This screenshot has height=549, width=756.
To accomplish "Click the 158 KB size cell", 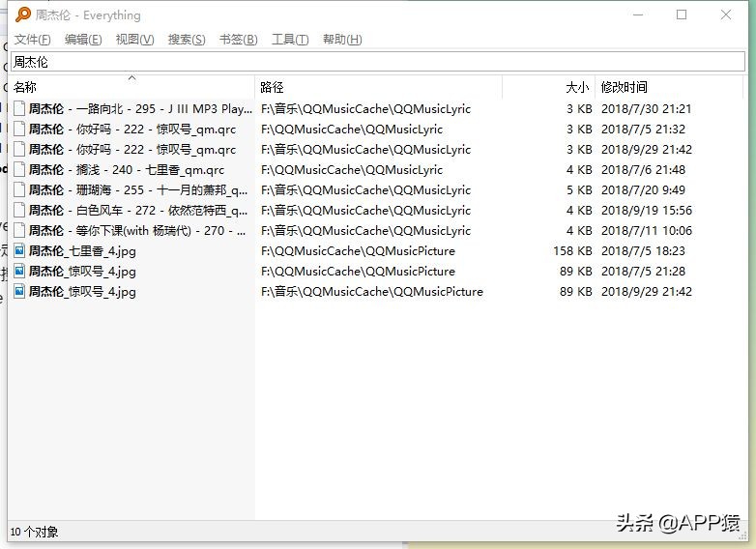I will pos(572,250).
